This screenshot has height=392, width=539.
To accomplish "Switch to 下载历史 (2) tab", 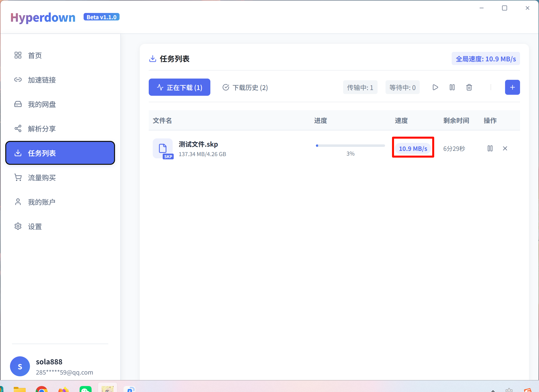I will coord(245,87).
